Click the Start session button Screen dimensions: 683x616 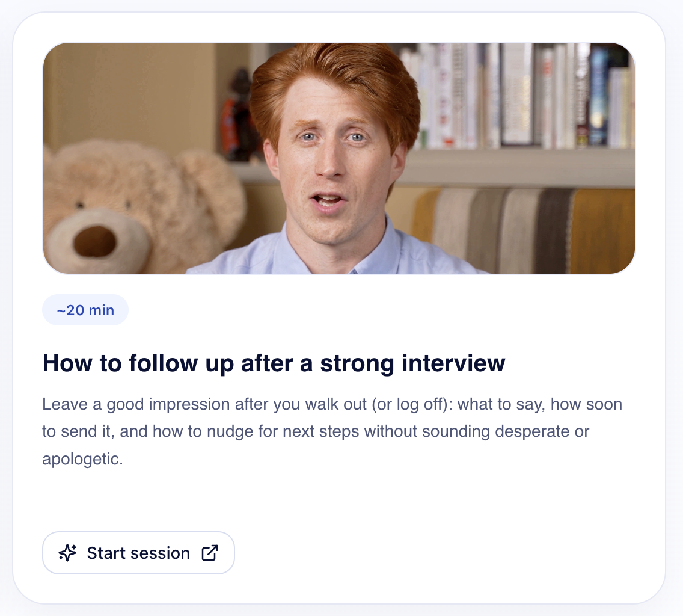[x=138, y=553]
